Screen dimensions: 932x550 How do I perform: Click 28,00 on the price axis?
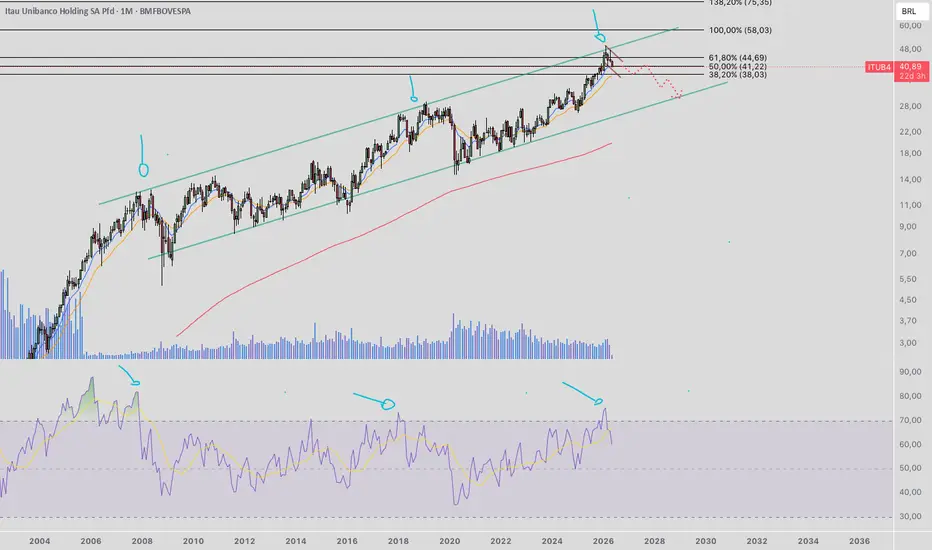pyautogui.click(x=910, y=106)
